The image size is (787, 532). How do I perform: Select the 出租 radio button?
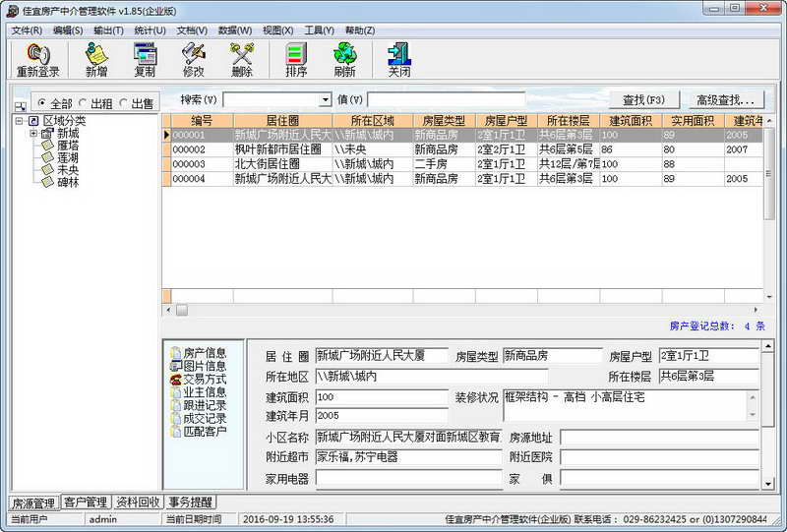(x=83, y=103)
